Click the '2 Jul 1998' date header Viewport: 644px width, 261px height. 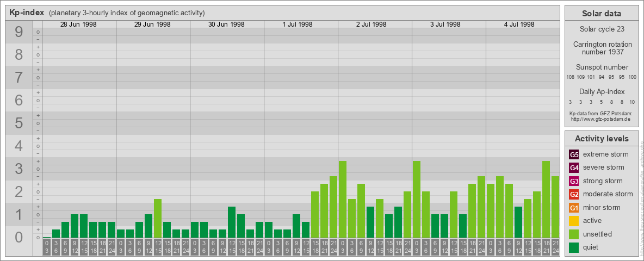[x=371, y=24]
